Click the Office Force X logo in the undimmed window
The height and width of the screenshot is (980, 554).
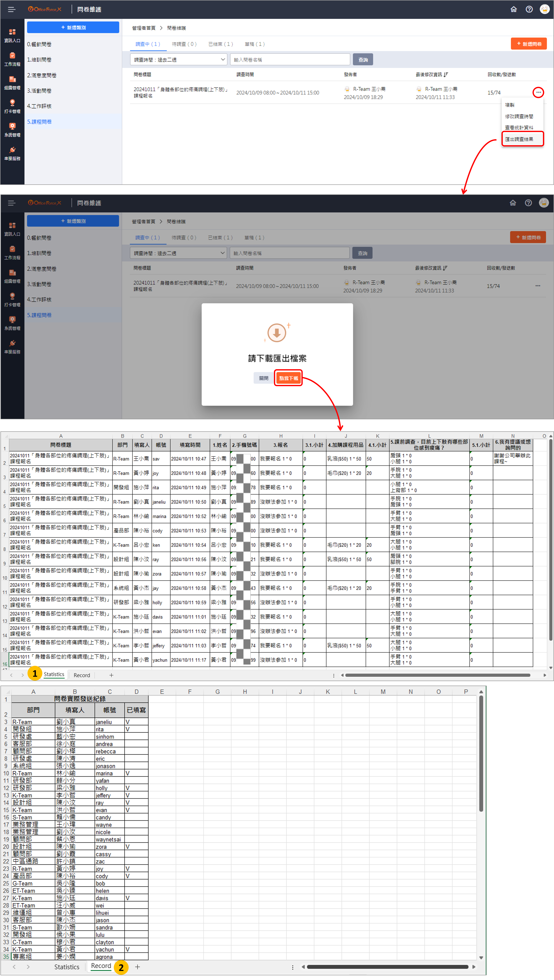(x=44, y=9)
